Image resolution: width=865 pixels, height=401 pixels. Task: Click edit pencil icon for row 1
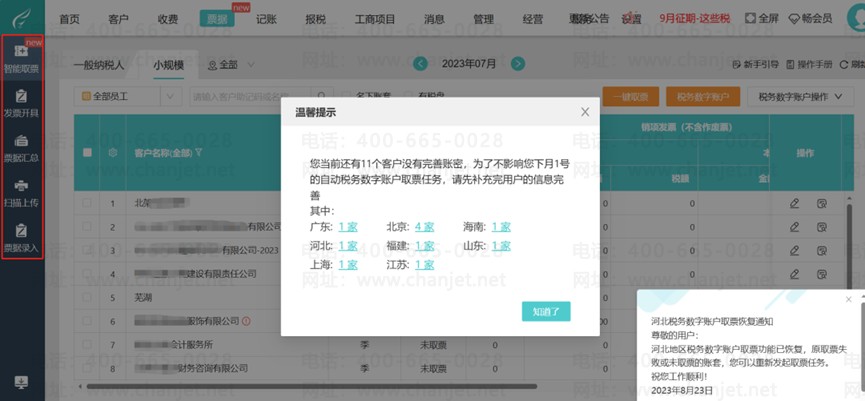[794, 204]
